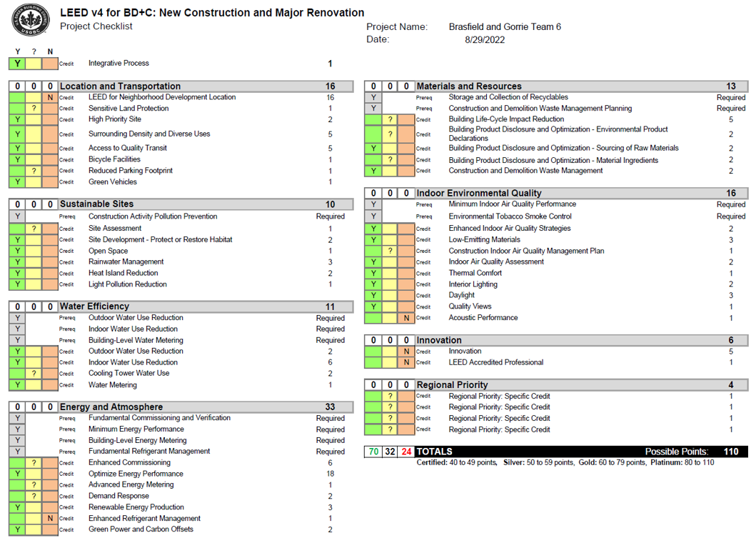Click the Light Pollution Reduction credit name
Image resolution: width=756 pixels, height=543 pixels.
click(127, 284)
